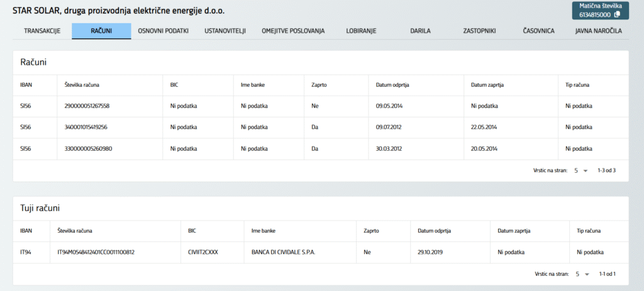Click account number 290000051267558
The height and width of the screenshot is (291, 644).
click(x=87, y=106)
